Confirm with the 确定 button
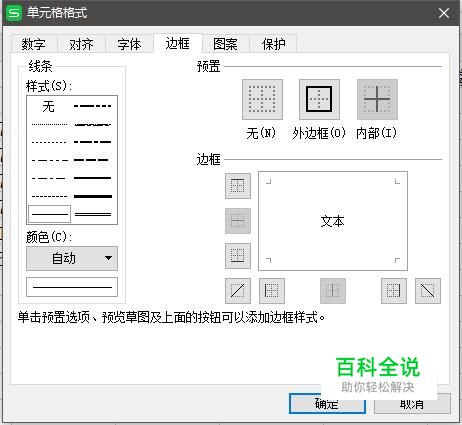Viewport: 462px width, 425px height. tap(327, 404)
